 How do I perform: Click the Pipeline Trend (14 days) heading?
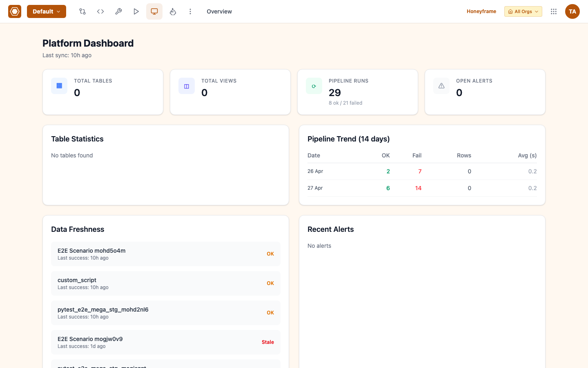coord(349,139)
